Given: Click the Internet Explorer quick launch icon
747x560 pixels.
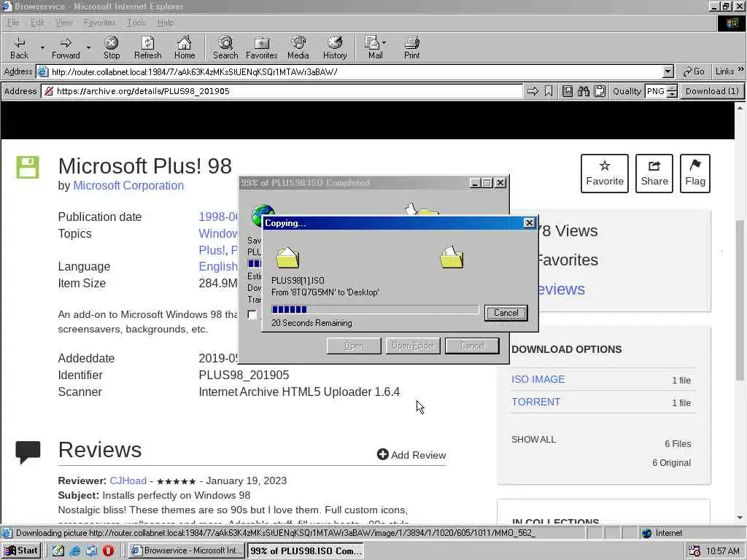Looking at the screenshot, I should point(75,551).
